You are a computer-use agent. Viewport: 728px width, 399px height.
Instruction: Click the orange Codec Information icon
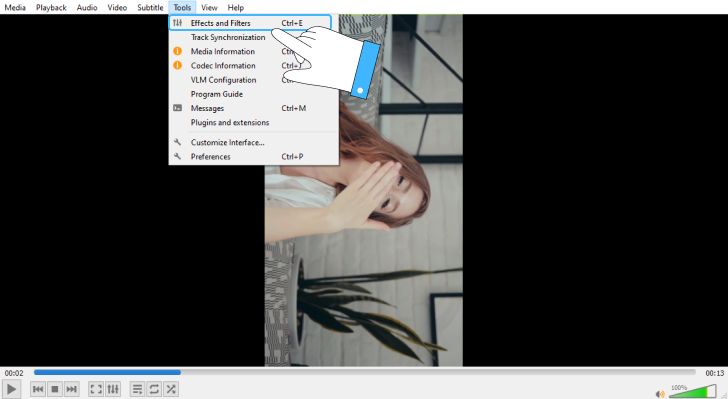[x=177, y=65]
